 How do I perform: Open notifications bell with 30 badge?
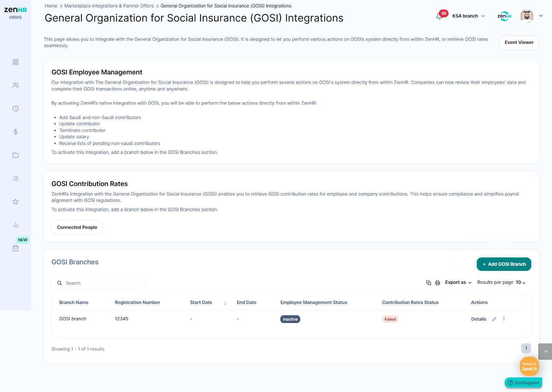(440, 16)
